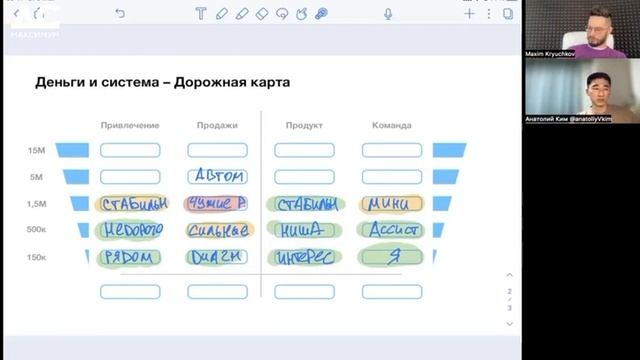Click the handwritten МИНИ box
This screenshot has height=360, width=640.
(391, 204)
